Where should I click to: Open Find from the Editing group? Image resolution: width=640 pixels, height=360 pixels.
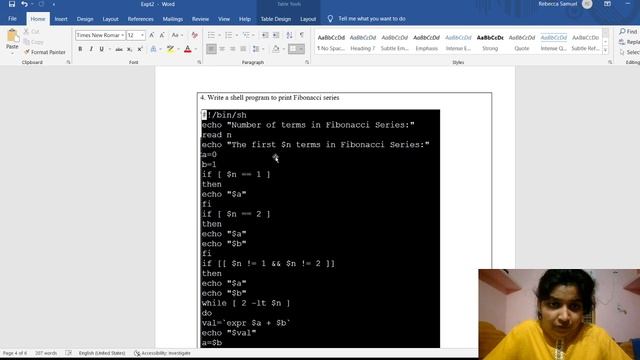[x=629, y=31]
